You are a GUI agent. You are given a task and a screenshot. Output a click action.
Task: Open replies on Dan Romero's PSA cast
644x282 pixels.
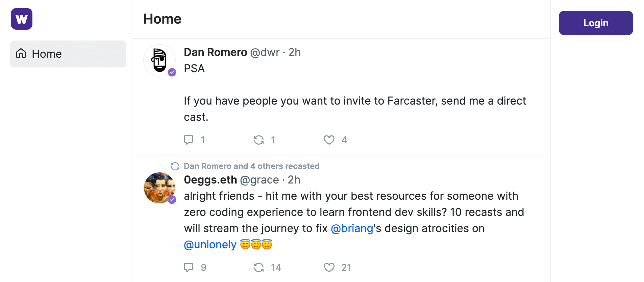(x=189, y=140)
